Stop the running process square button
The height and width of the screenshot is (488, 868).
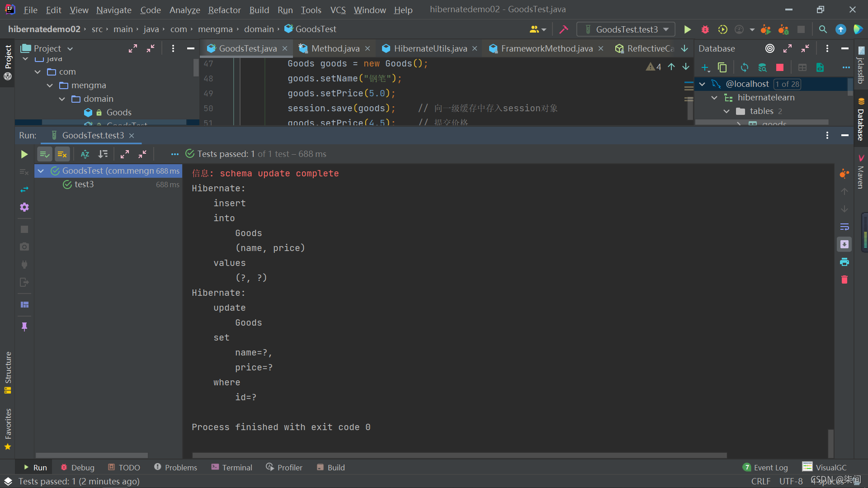click(x=24, y=229)
